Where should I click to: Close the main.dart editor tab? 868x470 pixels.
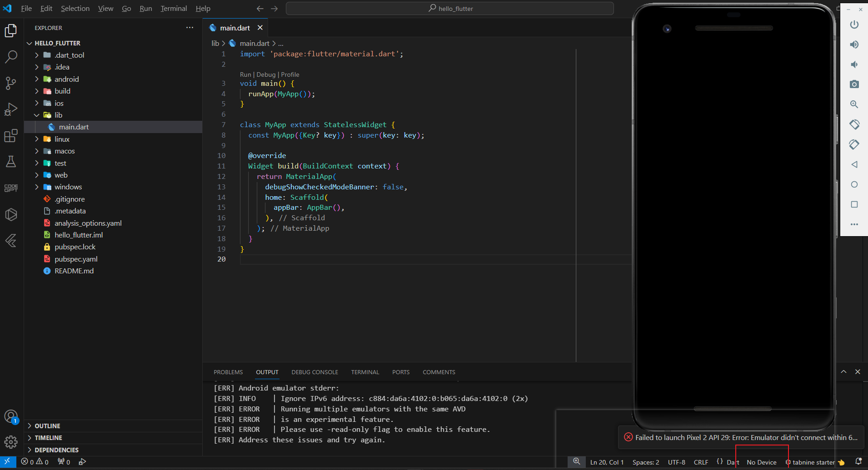tap(260, 28)
